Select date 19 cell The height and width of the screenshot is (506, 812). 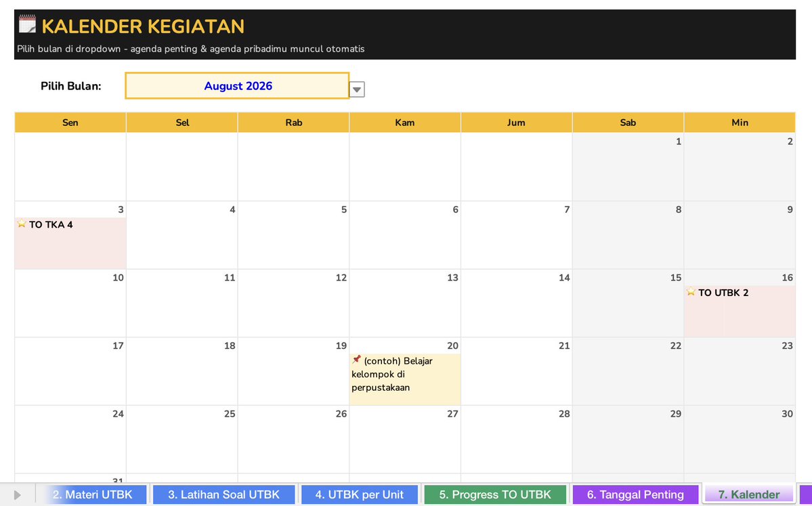tap(294, 371)
